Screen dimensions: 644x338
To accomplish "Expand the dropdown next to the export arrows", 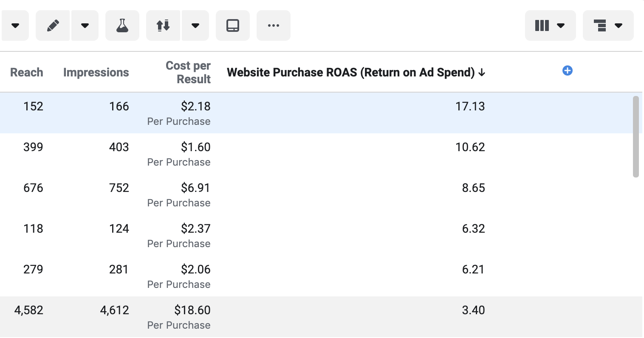I will [195, 25].
